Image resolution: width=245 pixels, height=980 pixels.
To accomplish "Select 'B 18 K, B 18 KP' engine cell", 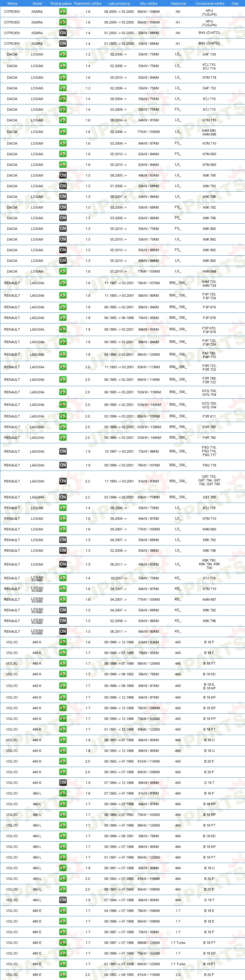I will pyautogui.click(x=209, y=686).
